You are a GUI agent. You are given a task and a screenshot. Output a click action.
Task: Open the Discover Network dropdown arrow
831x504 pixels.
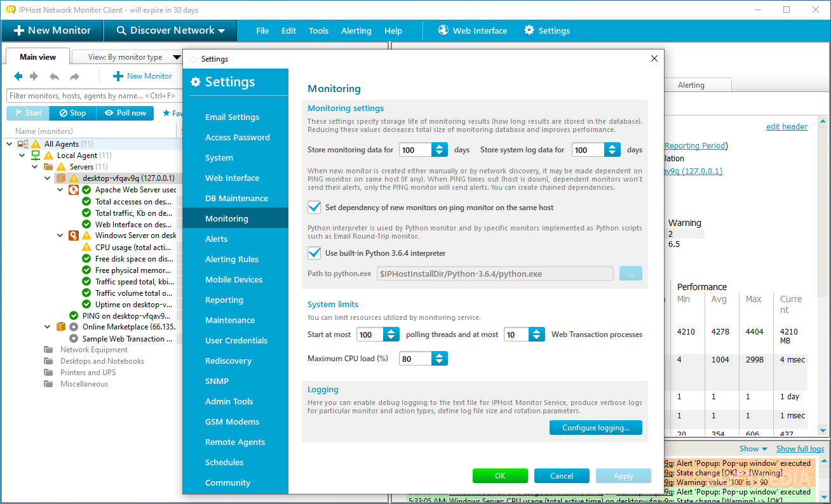point(221,30)
